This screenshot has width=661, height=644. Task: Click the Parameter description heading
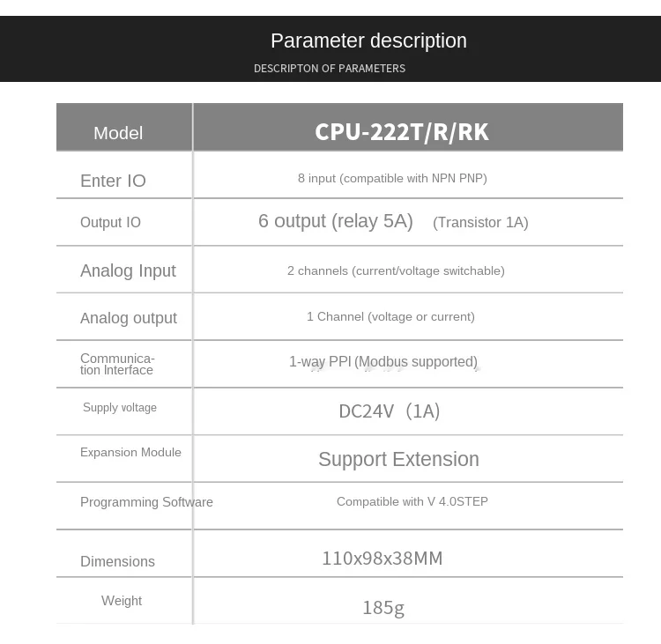(x=368, y=41)
